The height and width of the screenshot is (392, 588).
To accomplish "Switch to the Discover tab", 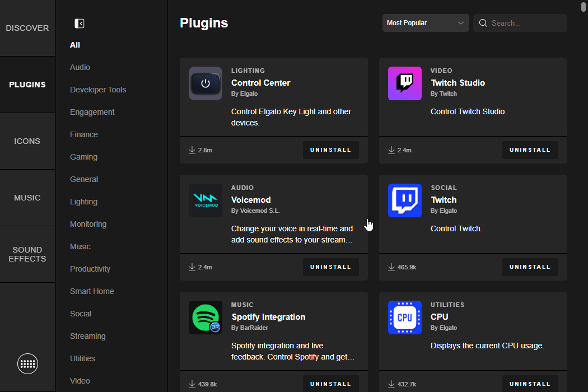I will 27,28.
